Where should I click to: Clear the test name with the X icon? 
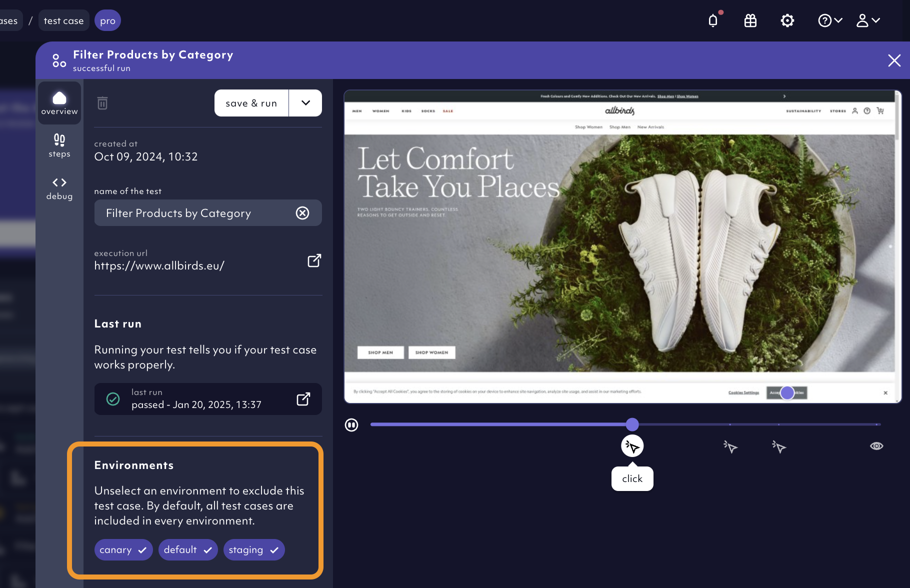(x=302, y=213)
